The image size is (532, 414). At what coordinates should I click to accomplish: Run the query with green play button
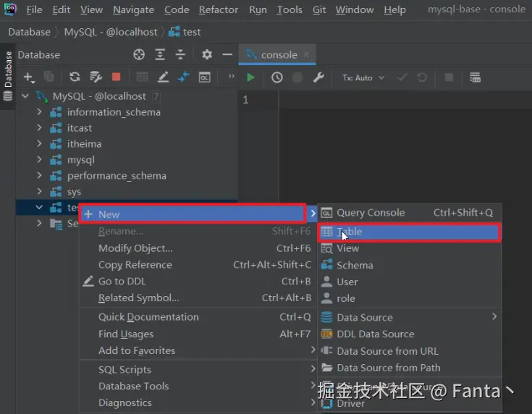[250, 77]
